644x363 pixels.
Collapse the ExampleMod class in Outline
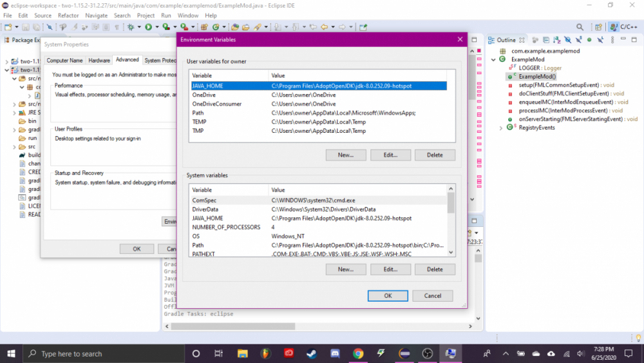click(493, 59)
